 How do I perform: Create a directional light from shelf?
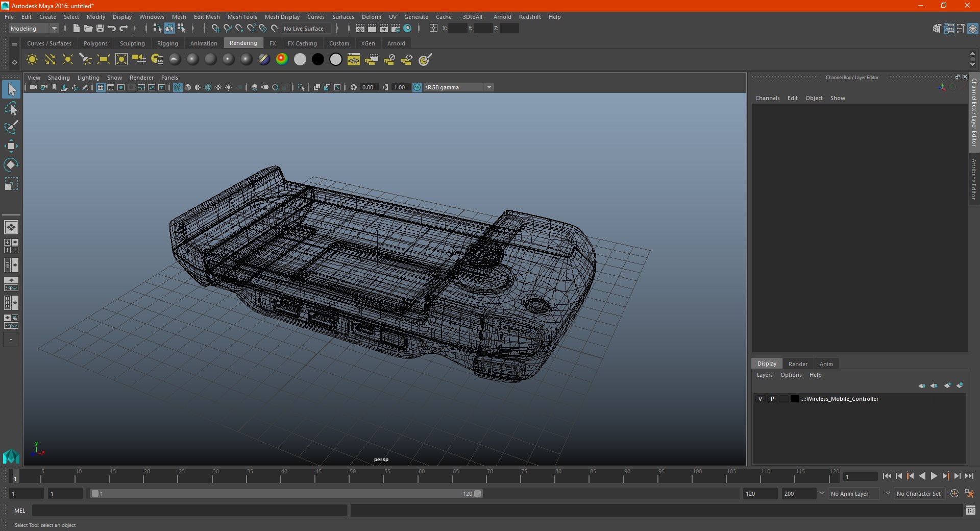(50, 60)
